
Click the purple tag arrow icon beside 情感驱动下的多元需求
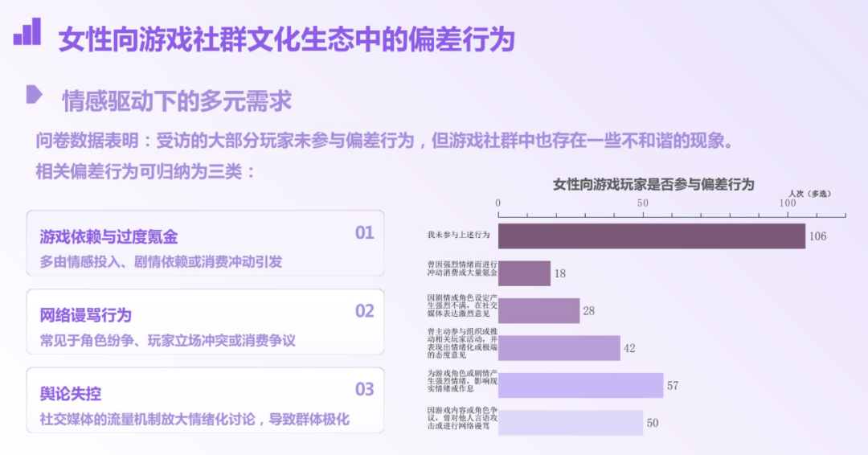coord(35,94)
